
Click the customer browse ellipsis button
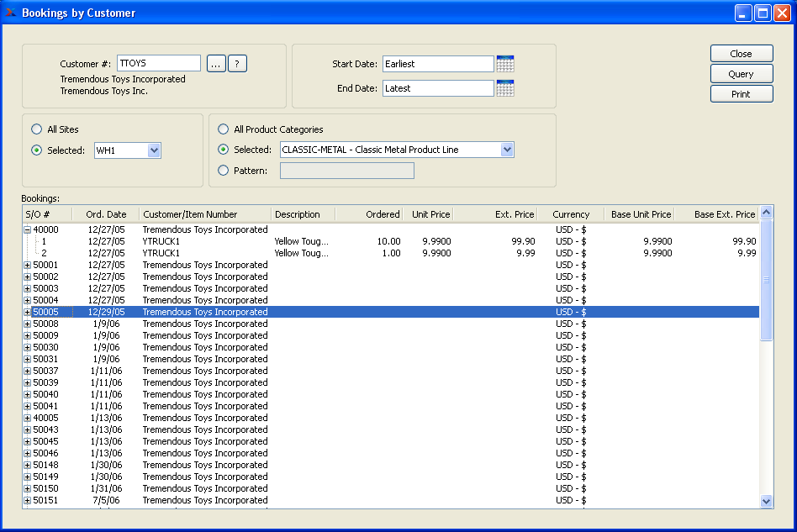(216, 64)
